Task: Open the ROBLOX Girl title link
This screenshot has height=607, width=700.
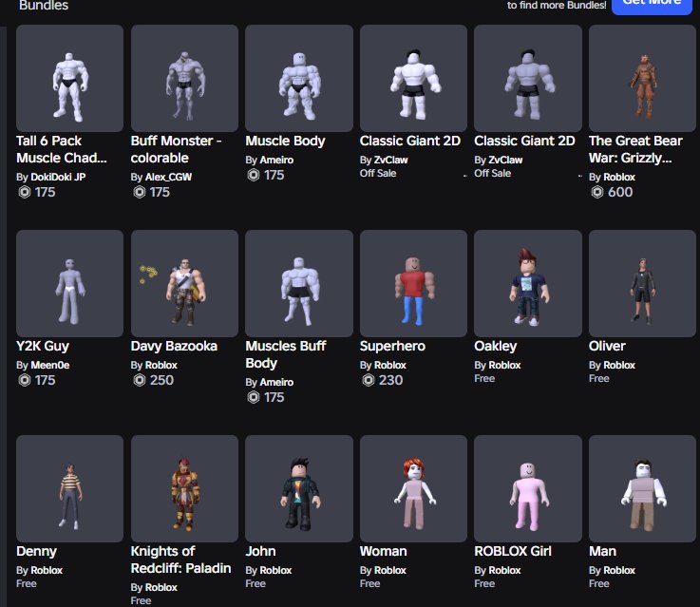Action: 513,552
